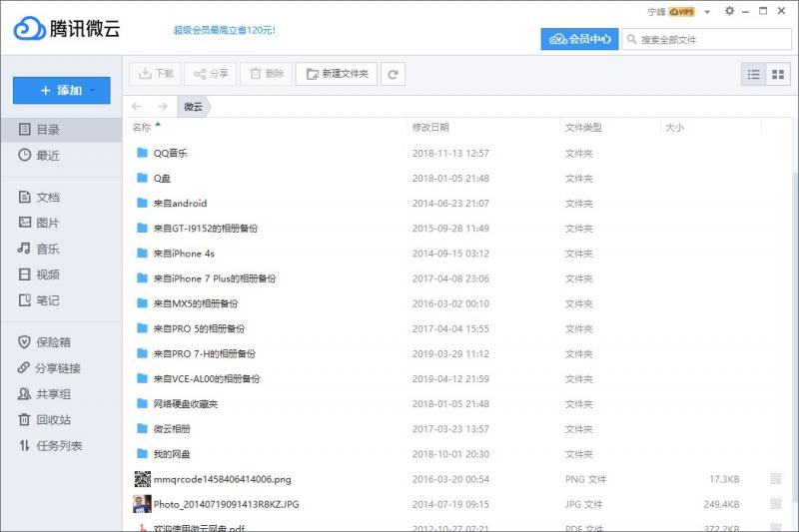Viewport: 799px width, 532px height.
Task: Click the 删除 delete toolbar button
Action: click(x=266, y=74)
